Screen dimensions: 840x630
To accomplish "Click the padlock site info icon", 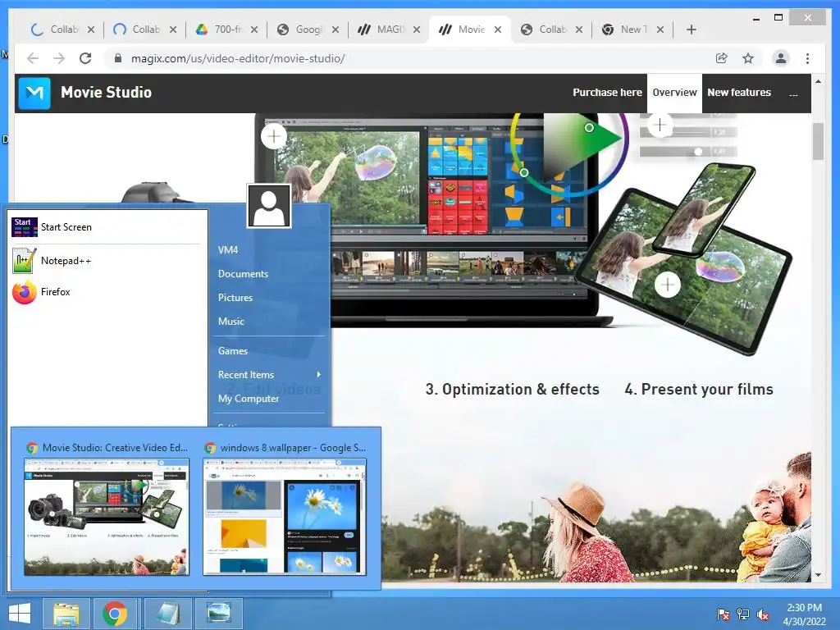I will [118, 58].
